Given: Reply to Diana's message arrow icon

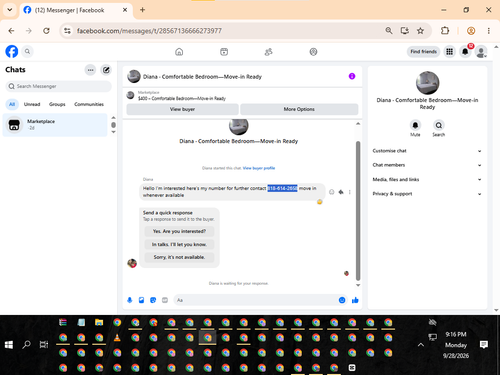Looking at the screenshot, I should (x=341, y=192).
